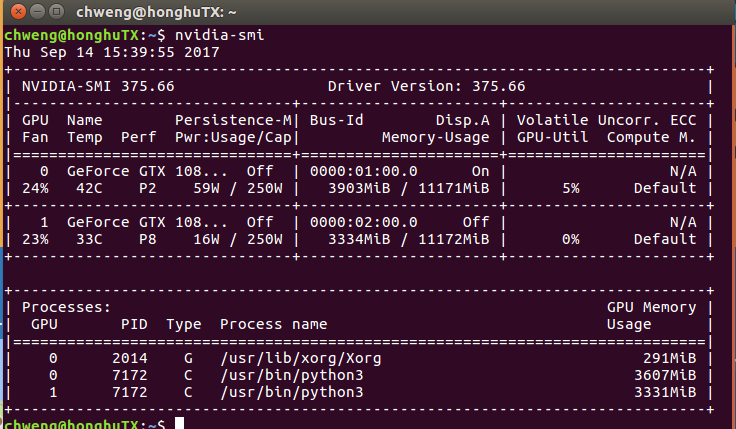Click PID 2014 in the process list
The height and width of the screenshot is (429, 736).
coord(134,357)
